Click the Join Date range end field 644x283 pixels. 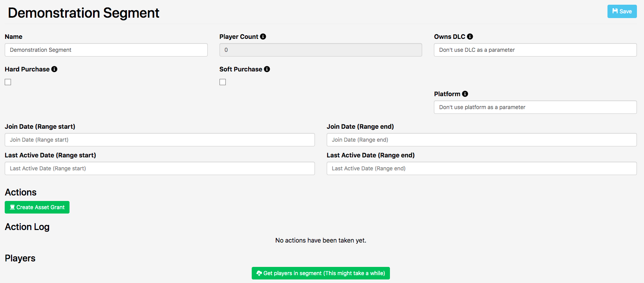pyautogui.click(x=482, y=140)
